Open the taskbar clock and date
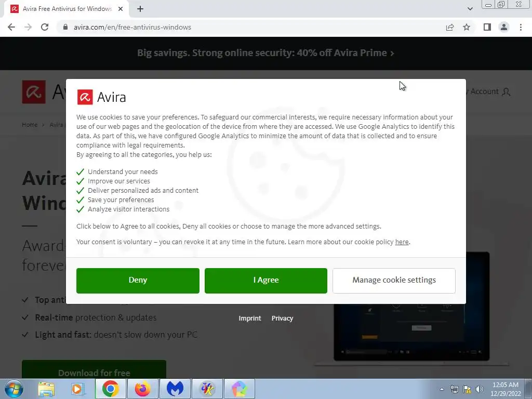This screenshot has height=399, width=532. point(505,389)
